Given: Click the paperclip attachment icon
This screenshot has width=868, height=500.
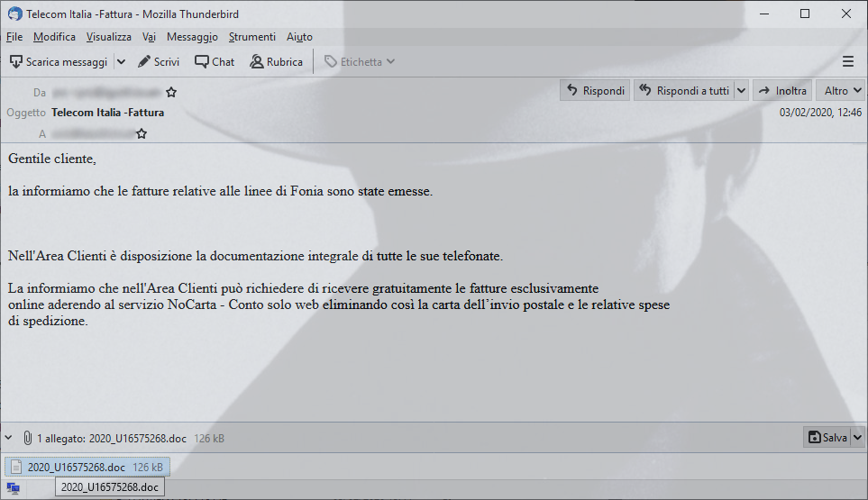Looking at the screenshot, I should 27,438.
